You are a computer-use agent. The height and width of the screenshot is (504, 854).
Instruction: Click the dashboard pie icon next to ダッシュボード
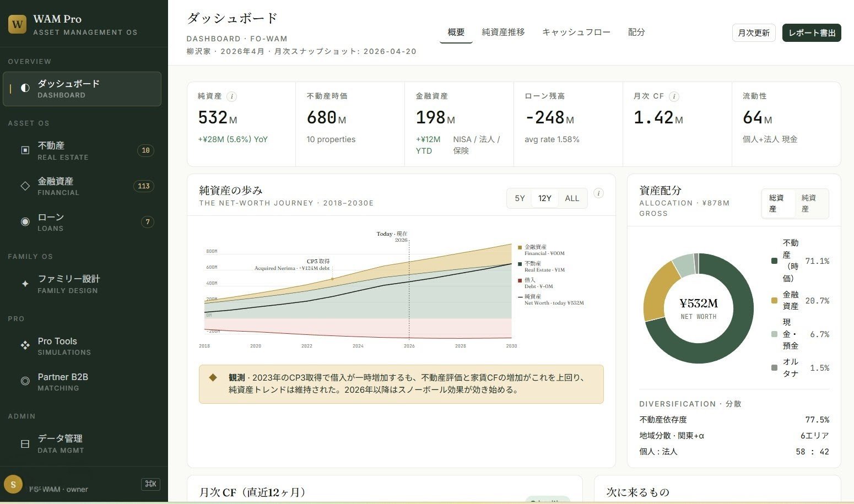24,88
